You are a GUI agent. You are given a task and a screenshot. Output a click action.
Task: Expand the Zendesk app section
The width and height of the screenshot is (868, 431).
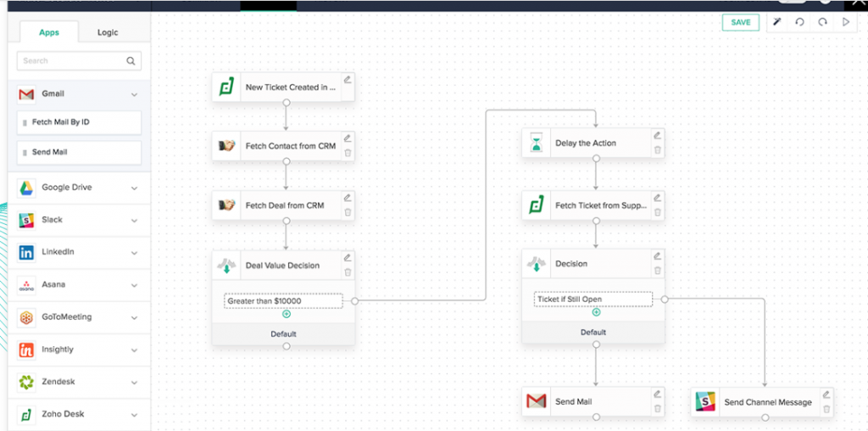coord(134,383)
